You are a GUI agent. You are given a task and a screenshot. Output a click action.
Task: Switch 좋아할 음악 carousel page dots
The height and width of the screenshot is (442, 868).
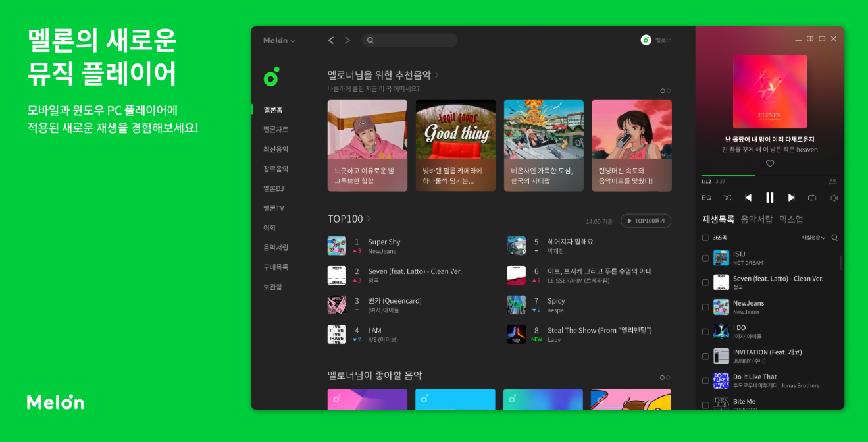tap(665, 378)
